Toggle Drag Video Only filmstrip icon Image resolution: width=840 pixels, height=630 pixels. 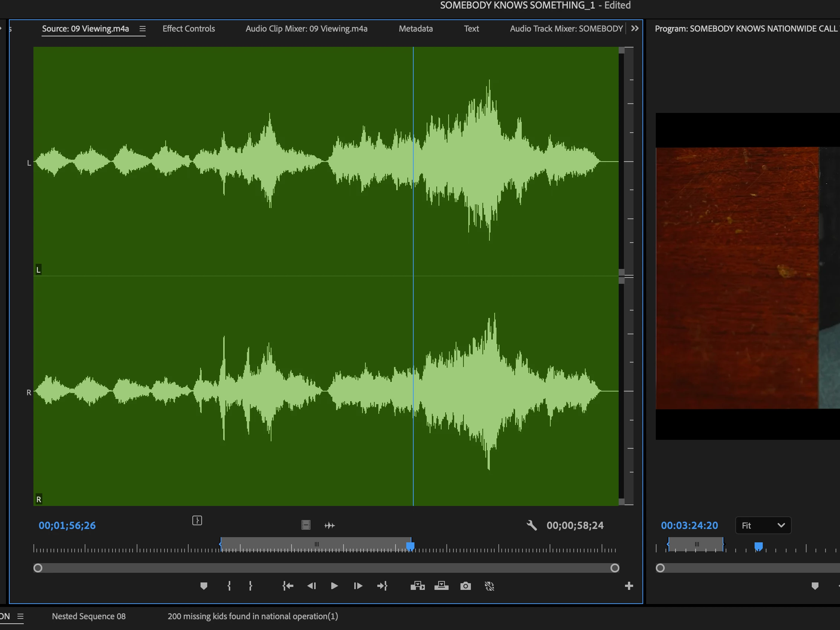(306, 525)
